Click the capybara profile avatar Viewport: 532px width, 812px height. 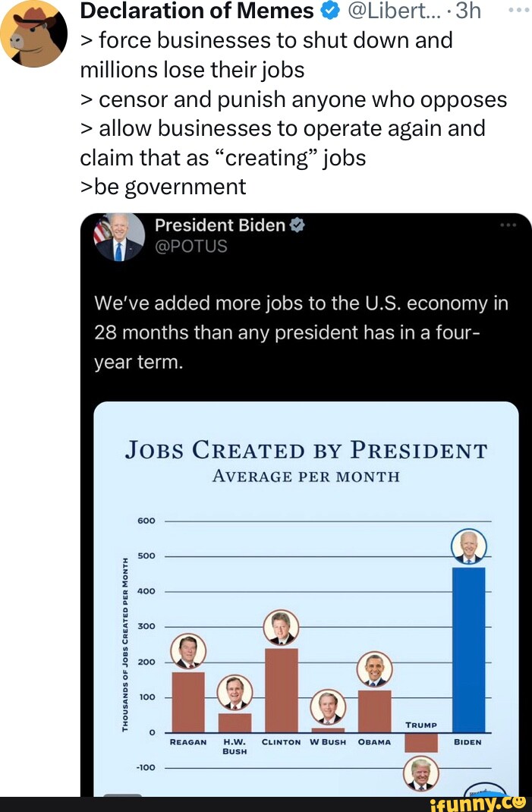pos(33,34)
